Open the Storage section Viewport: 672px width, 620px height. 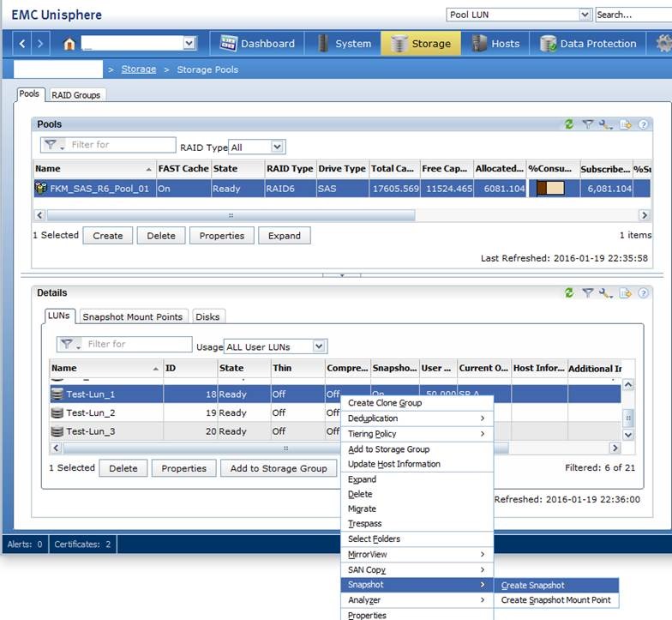pos(421,43)
